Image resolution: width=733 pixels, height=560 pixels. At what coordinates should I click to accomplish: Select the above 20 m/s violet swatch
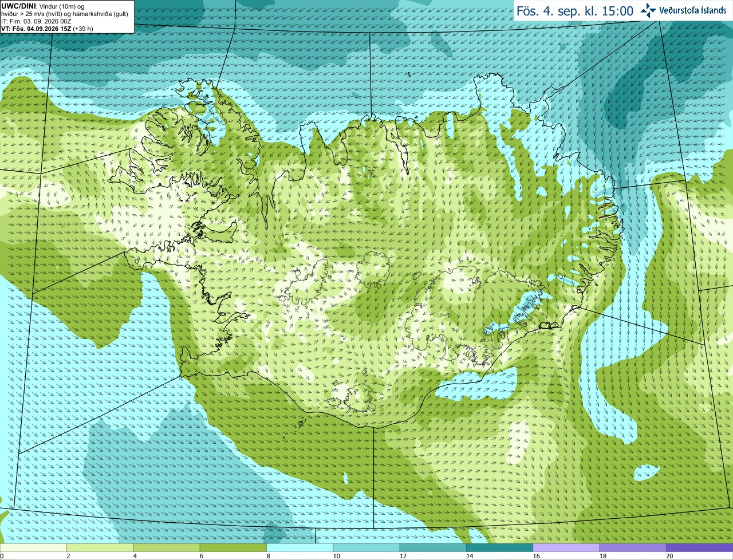[x=699, y=547]
